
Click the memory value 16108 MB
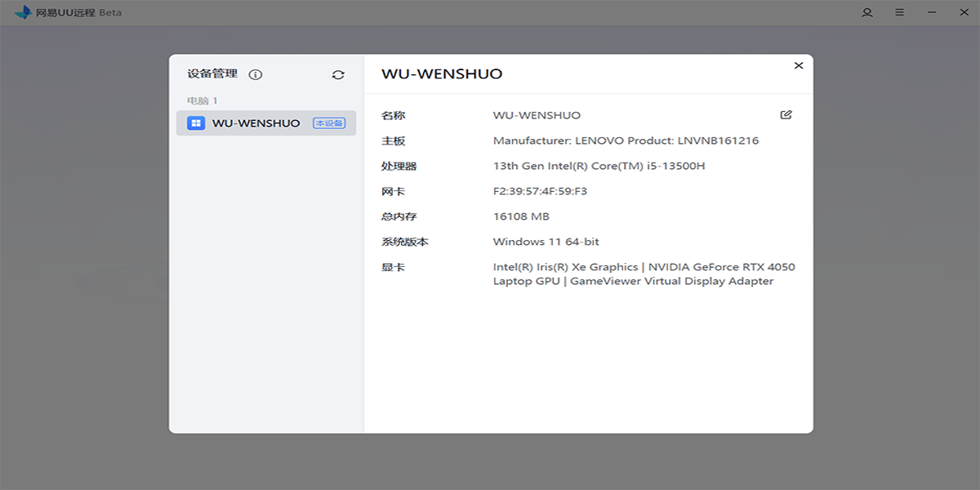point(521,216)
